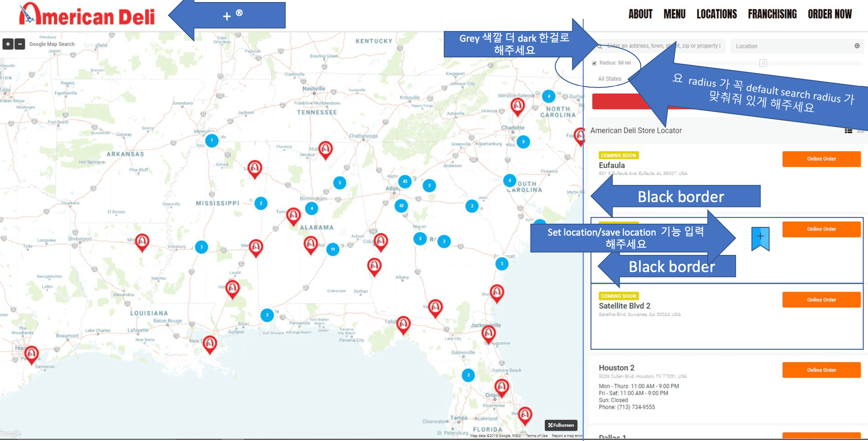868x441 pixels.
Task: Click the red store pin near Shreveport
Action: click(142, 243)
